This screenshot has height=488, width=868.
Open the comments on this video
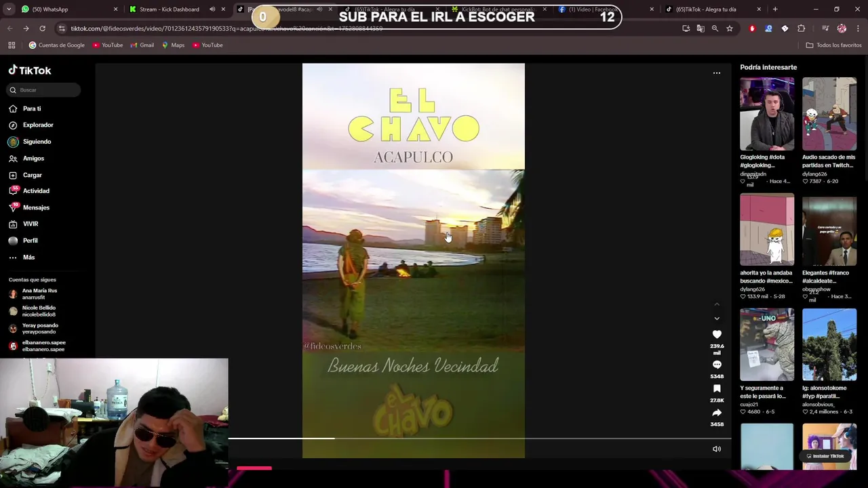[x=717, y=365]
